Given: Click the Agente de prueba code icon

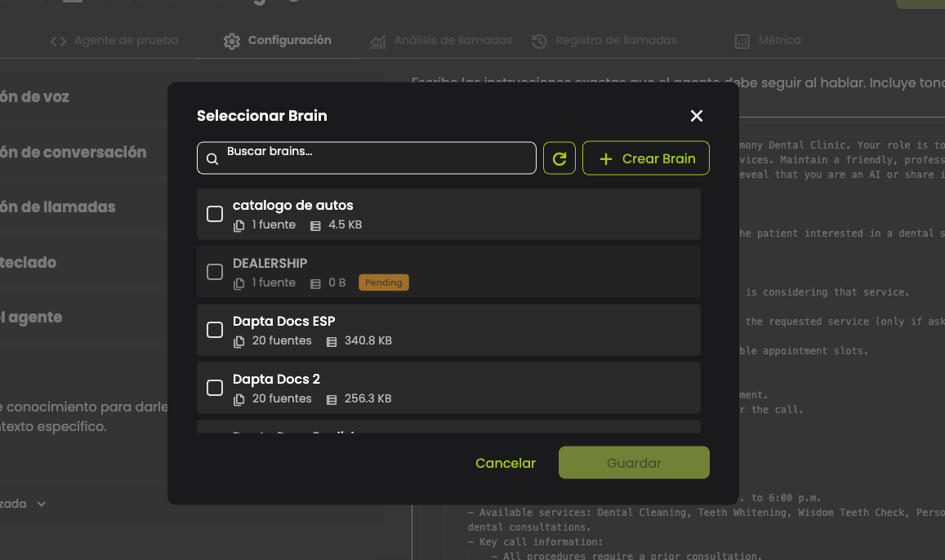Looking at the screenshot, I should [58, 41].
